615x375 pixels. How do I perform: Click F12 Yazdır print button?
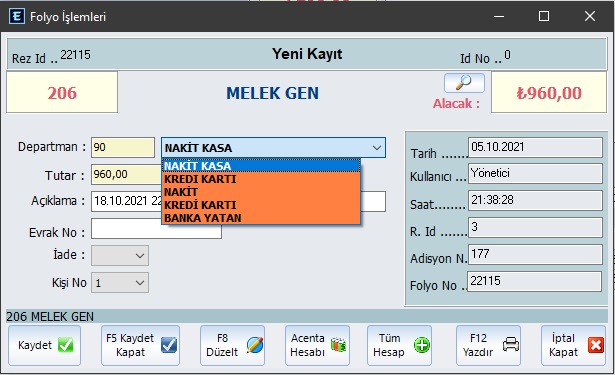tap(488, 345)
